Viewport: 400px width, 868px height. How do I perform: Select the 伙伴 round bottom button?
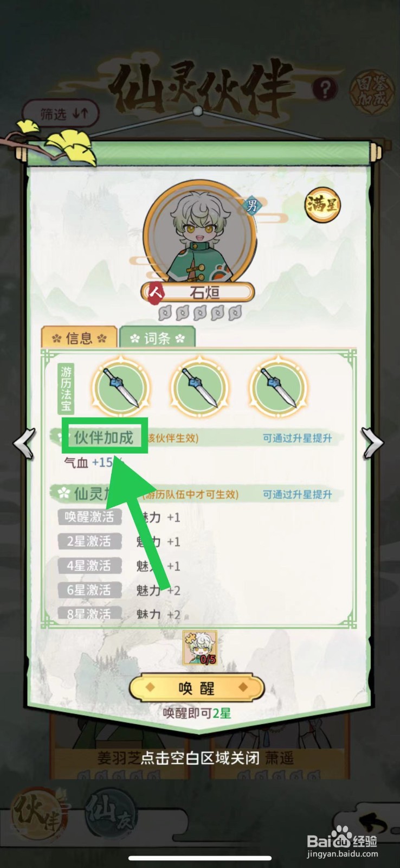pos(38,814)
